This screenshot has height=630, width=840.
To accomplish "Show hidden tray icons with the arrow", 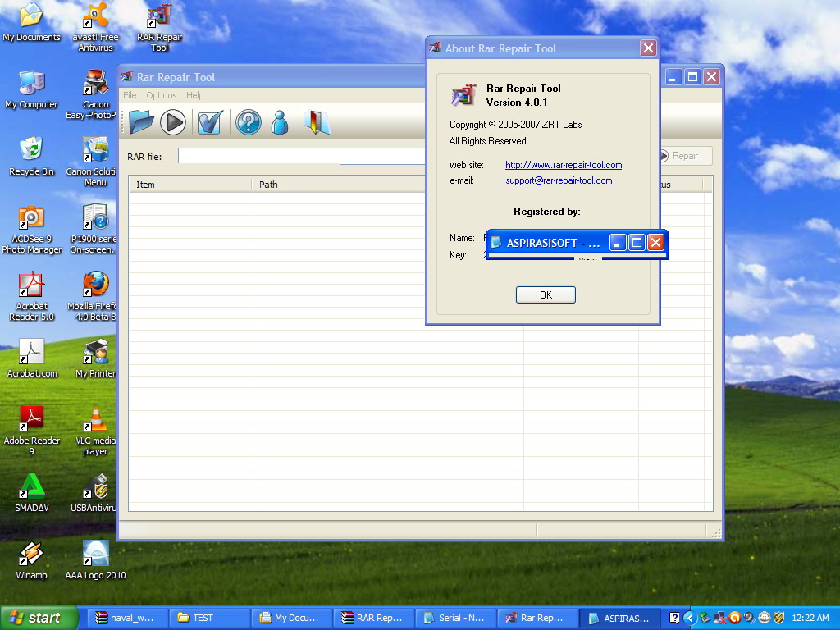I will [690, 619].
